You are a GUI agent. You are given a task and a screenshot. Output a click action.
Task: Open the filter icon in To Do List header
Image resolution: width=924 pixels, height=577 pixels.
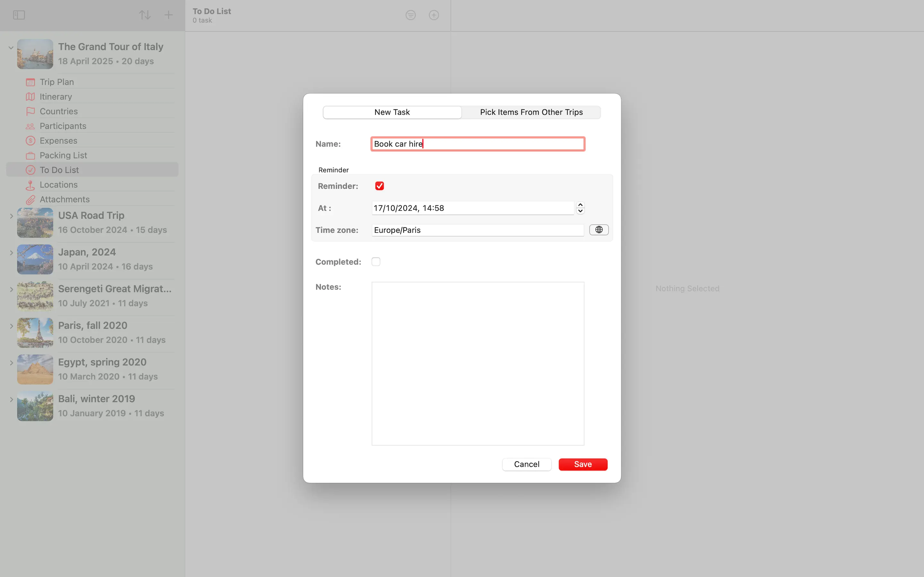click(x=410, y=15)
